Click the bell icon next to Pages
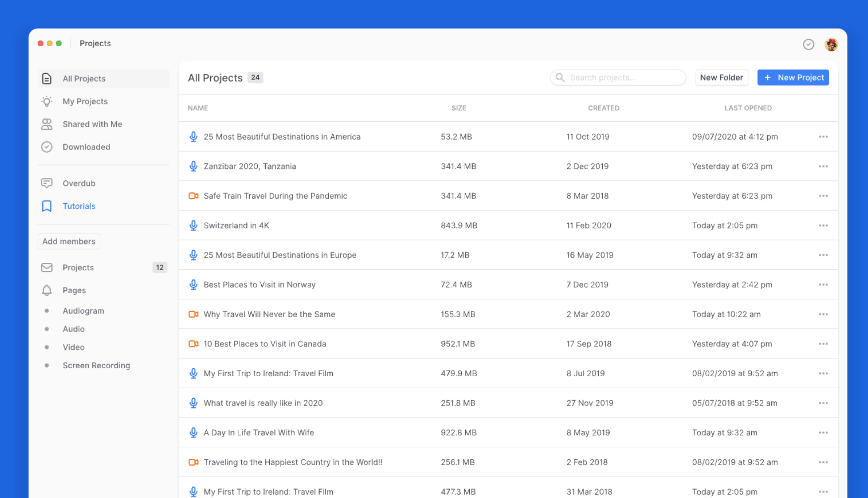The image size is (868, 498). point(47,290)
